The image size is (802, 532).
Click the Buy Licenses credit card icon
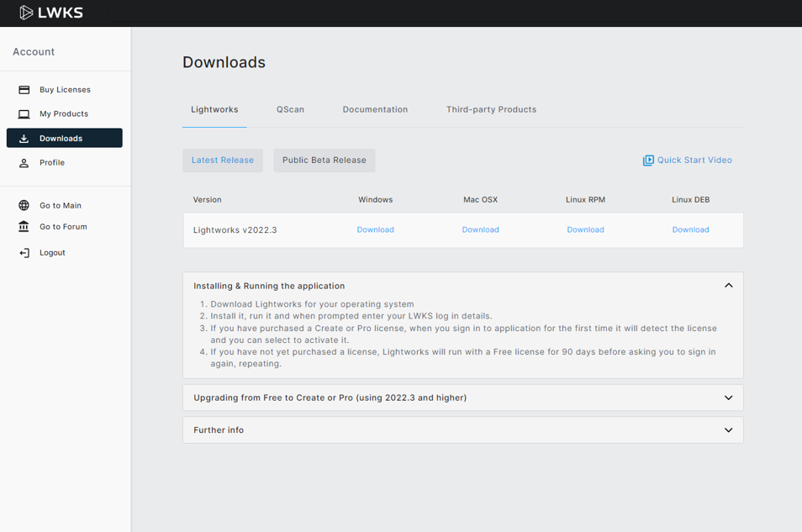pyautogui.click(x=24, y=90)
